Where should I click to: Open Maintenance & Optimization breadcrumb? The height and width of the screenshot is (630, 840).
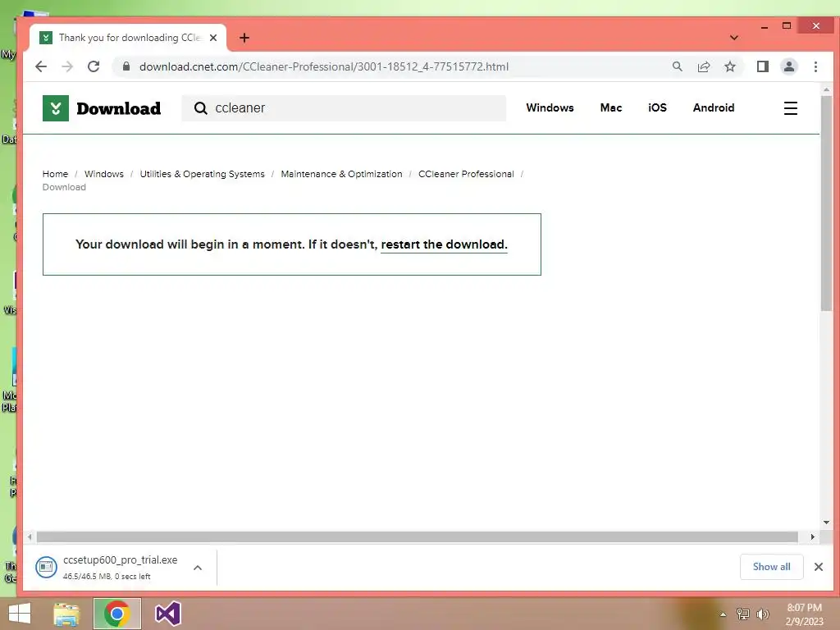point(341,174)
